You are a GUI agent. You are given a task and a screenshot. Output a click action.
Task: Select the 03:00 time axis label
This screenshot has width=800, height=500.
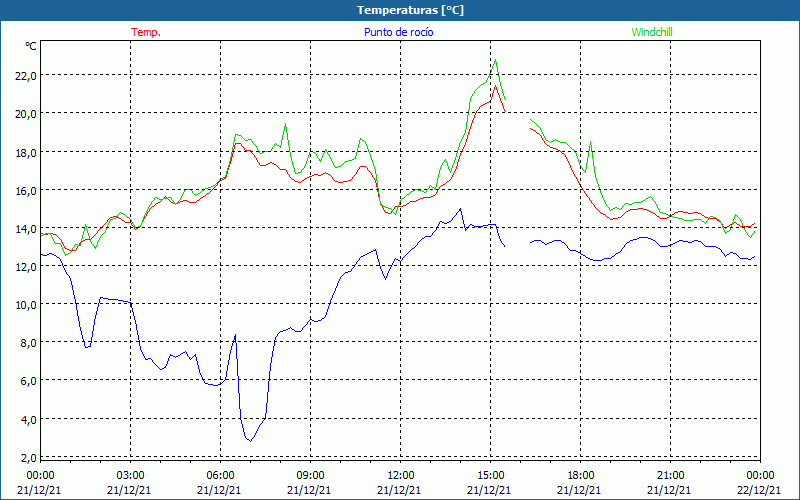click(130, 475)
